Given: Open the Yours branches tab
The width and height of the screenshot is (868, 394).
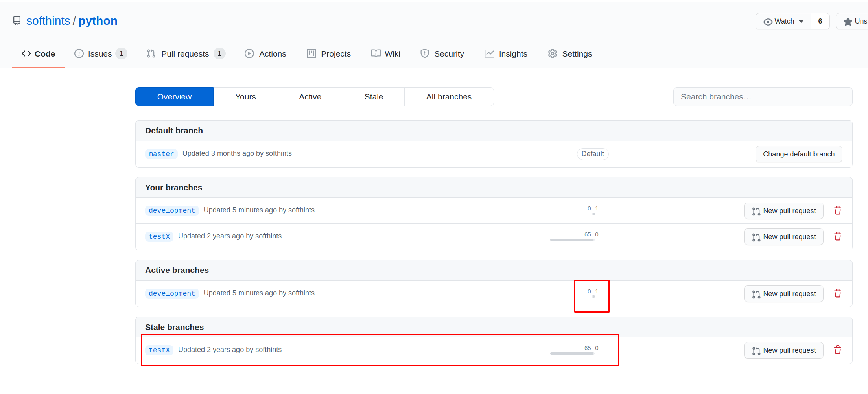Looking at the screenshot, I should pyautogui.click(x=245, y=96).
